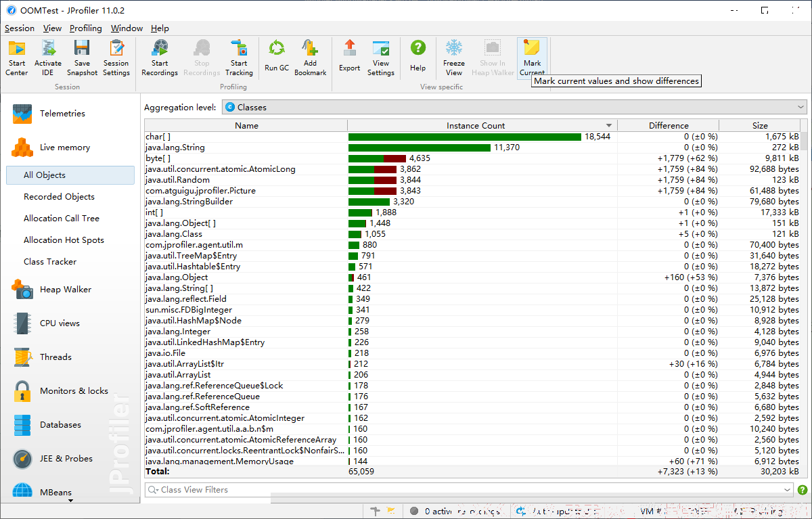
Task: Click the auto-update refresh icon in the status bar
Action: point(521,512)
